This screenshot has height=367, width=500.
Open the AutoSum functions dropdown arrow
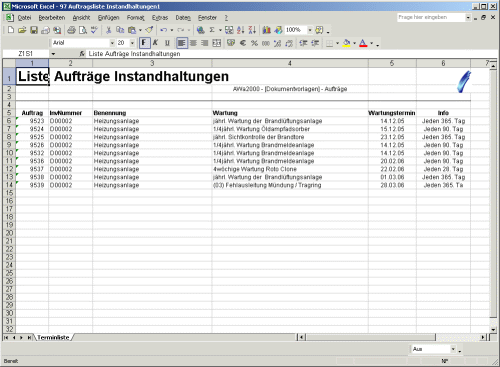coord(220,30)
